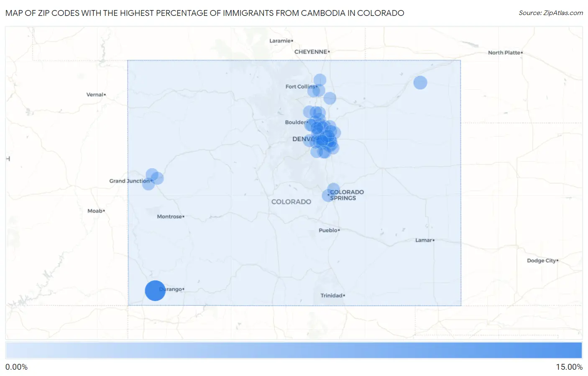Click the bubble southeast of Fort Collins

click(x=330, y=98)
